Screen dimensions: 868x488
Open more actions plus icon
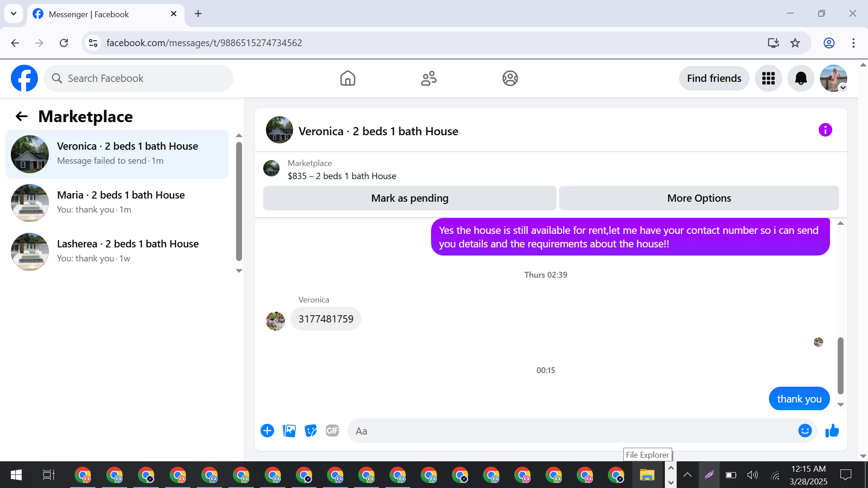coord(267,431)
